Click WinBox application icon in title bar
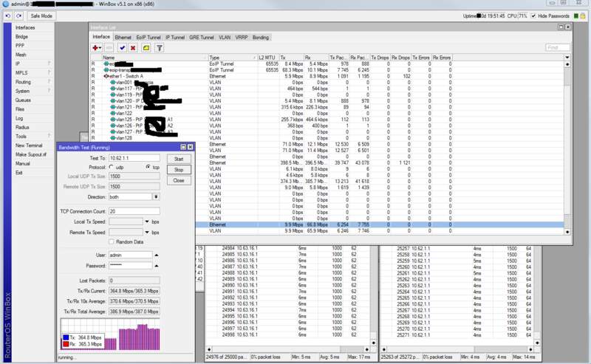591x364 pixels. click(x=6, y=4)
